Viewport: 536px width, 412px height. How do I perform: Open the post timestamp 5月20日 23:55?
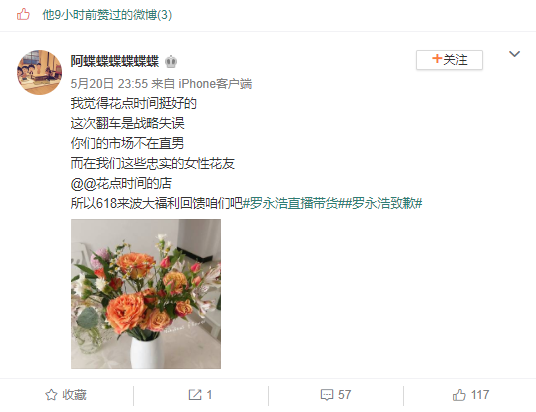tap(109, 83)
